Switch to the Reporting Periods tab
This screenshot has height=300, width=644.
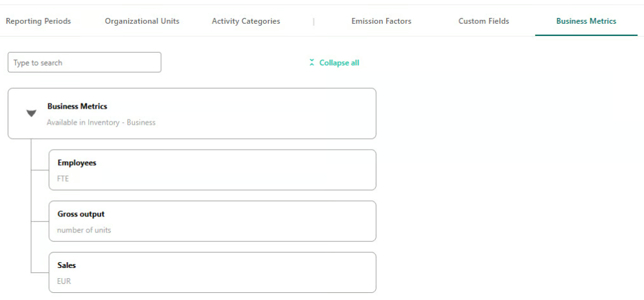pyautogui.click(x=38, y=21)
